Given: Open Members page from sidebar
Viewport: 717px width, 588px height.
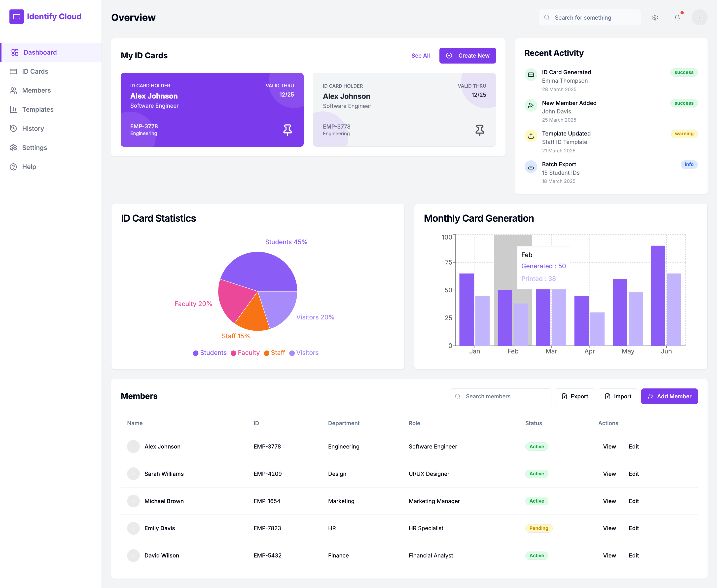Looking at the screenshot, I should (x=36, y=90).
